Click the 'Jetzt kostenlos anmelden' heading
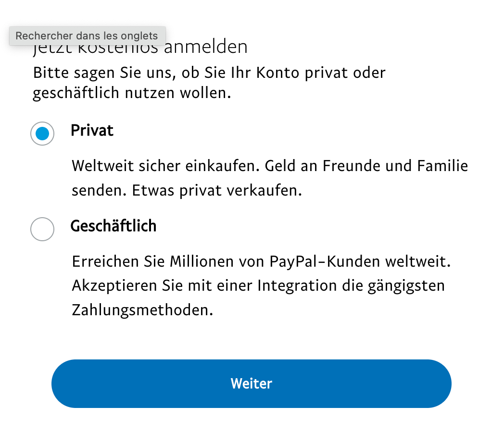Screen dimensions: 504x444 tap(140, 47)
